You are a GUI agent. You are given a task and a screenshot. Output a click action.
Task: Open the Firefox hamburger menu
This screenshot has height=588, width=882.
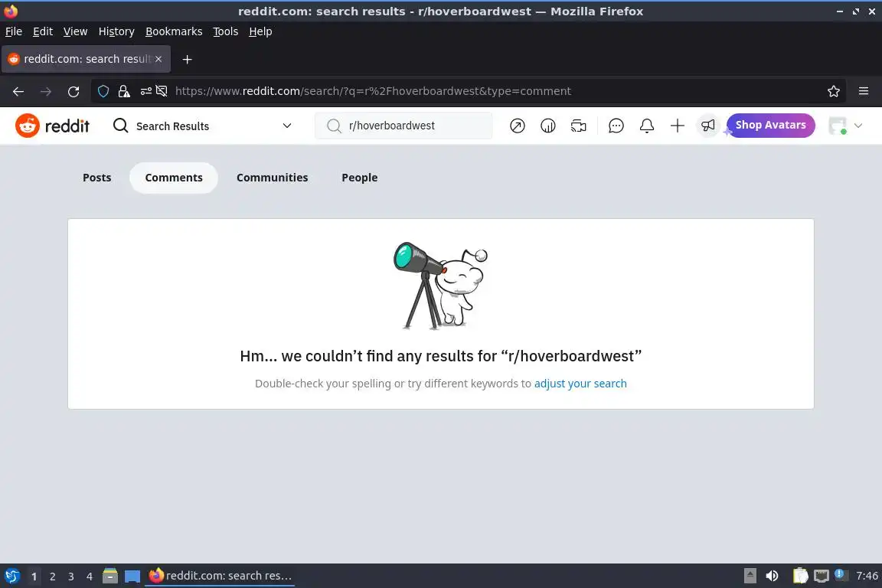(x=864, y=91)
